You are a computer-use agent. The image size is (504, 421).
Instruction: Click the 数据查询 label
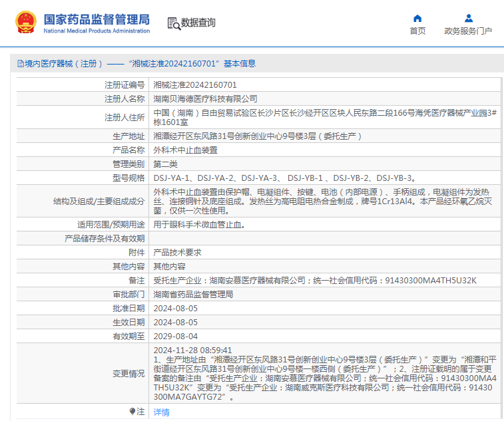198,23
